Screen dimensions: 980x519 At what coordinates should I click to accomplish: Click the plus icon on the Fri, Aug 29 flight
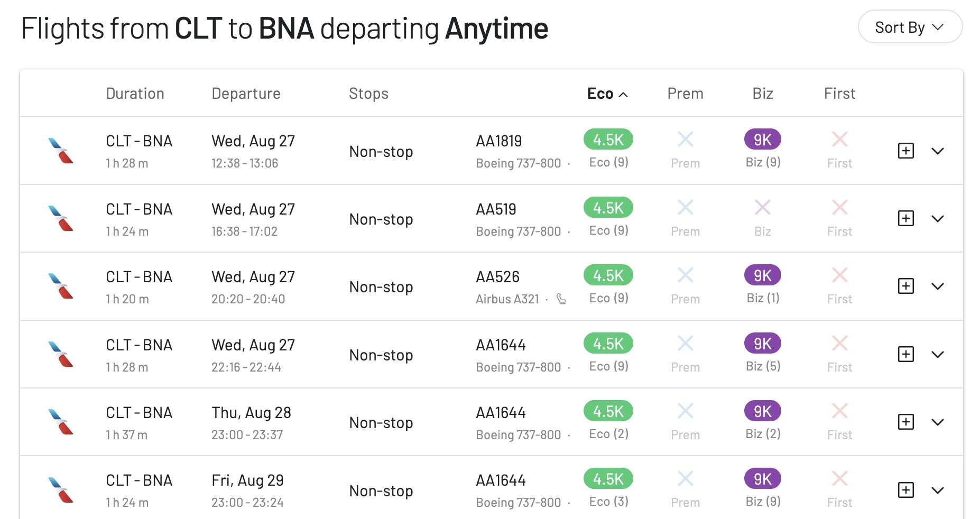[906, 490]
